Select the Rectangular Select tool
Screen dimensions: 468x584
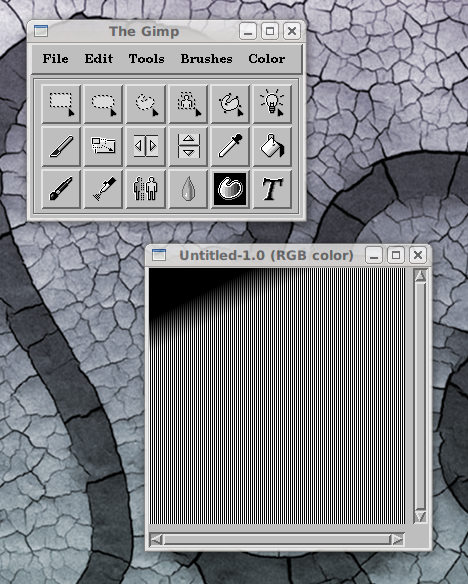[x=61, y=104]
